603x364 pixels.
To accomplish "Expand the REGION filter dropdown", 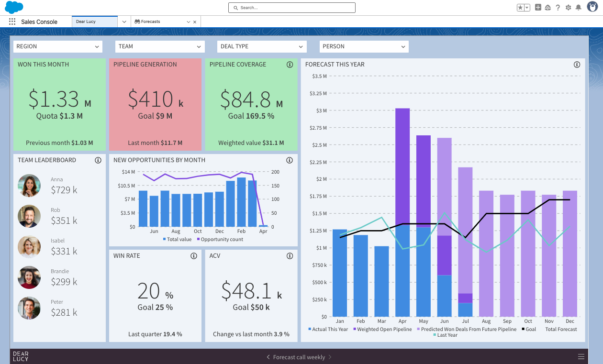I will coord(58,46).
